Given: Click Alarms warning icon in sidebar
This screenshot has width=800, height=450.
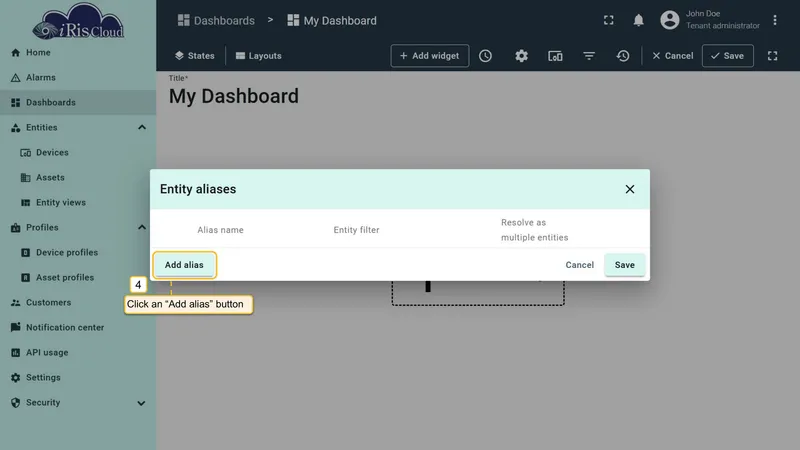Looking at the screenshot, I should coord(15,78).
